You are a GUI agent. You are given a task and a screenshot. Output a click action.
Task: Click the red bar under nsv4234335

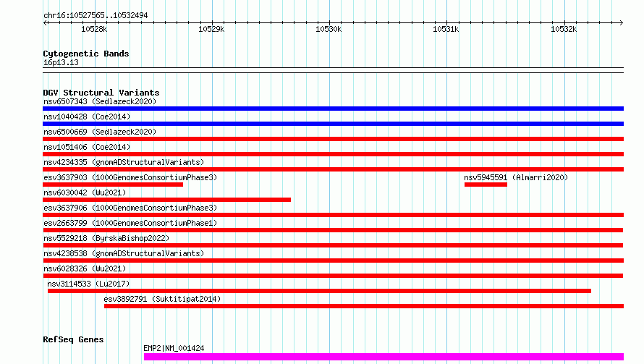coord(333,169)
